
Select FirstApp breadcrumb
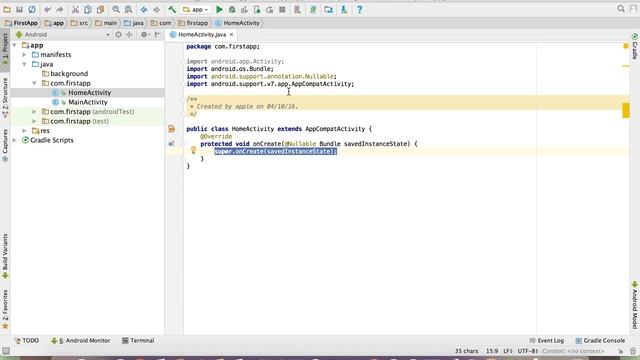pyautogui.click(x=21, y=23)
